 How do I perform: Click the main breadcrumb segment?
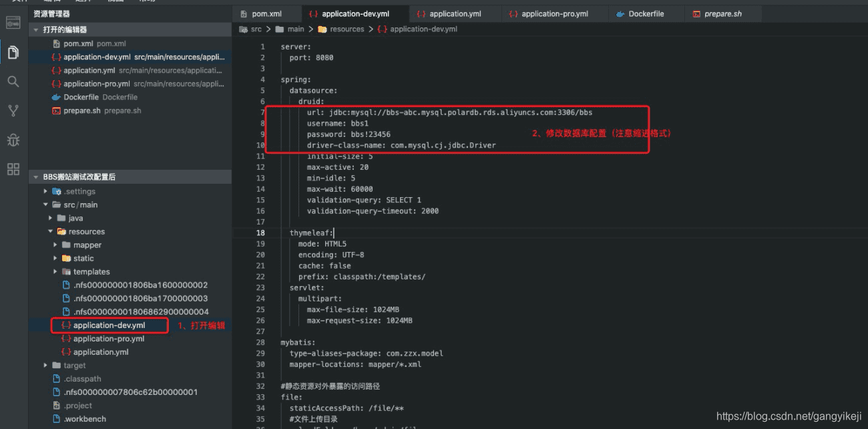click(296, 29)
